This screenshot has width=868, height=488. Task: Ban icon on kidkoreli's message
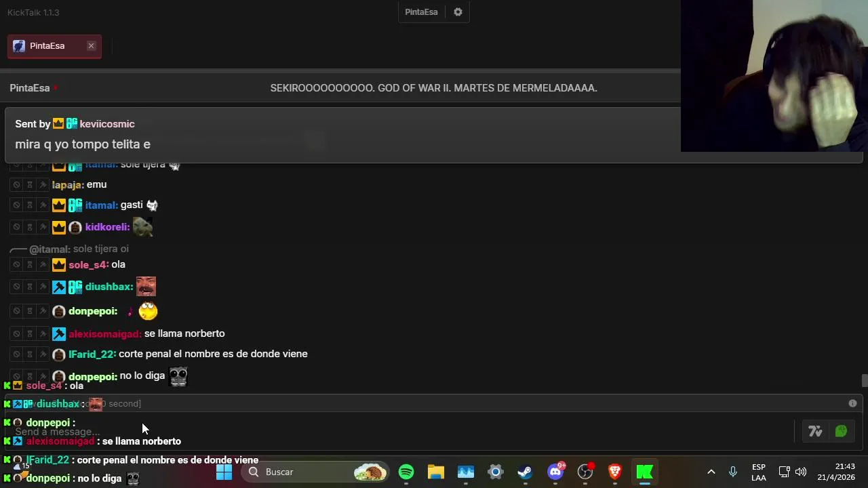16,227
